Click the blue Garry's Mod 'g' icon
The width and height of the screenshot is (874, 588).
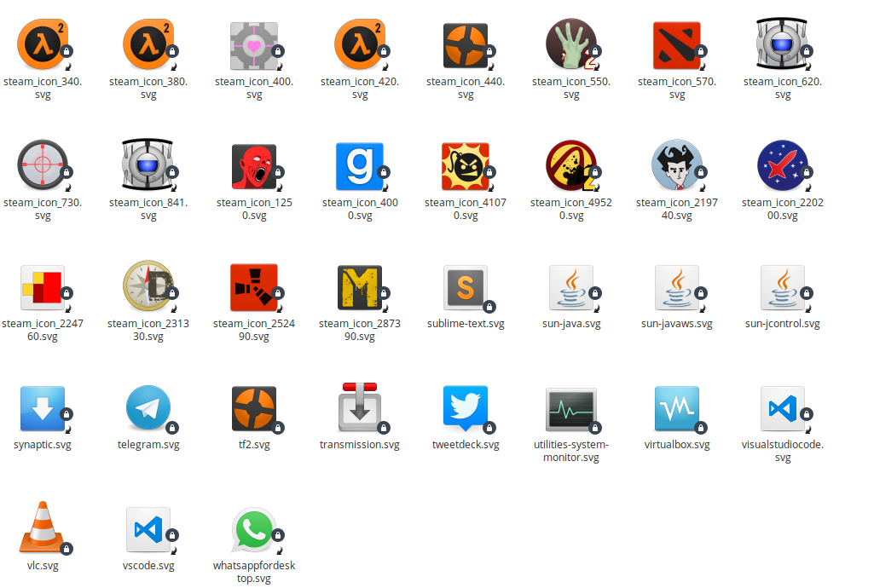[360, 166]
